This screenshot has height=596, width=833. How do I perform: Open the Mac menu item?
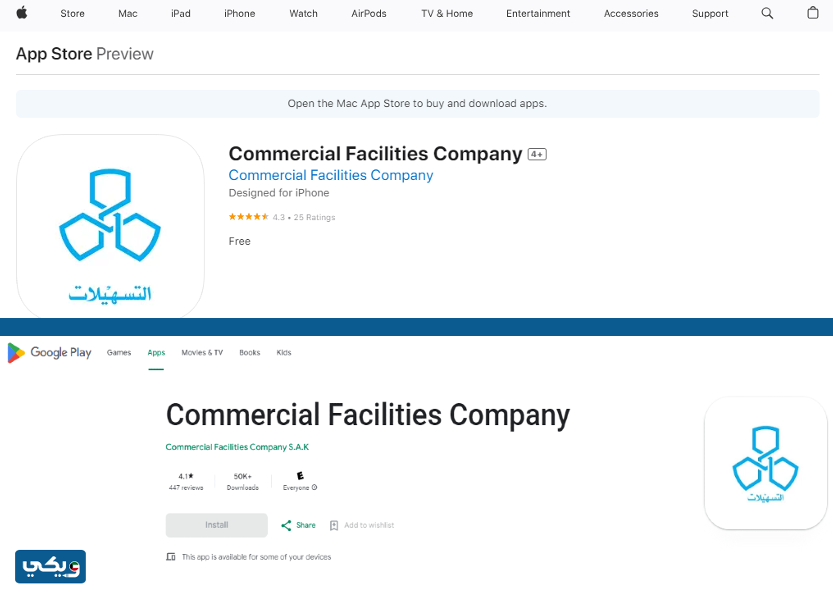pos(128,14)
